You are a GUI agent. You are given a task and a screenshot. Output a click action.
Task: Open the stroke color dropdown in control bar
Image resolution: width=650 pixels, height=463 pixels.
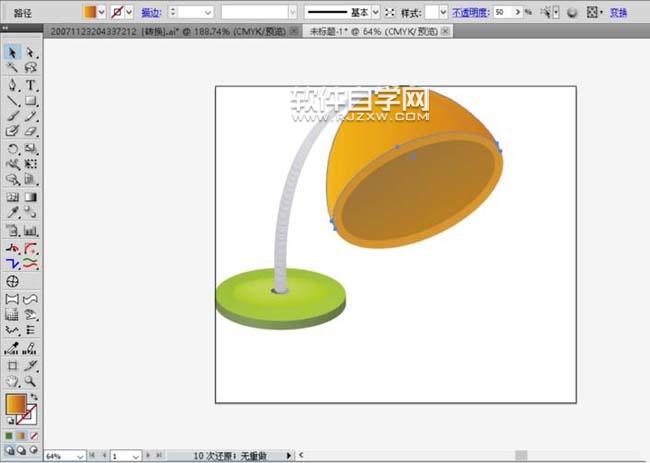point(129,12)
